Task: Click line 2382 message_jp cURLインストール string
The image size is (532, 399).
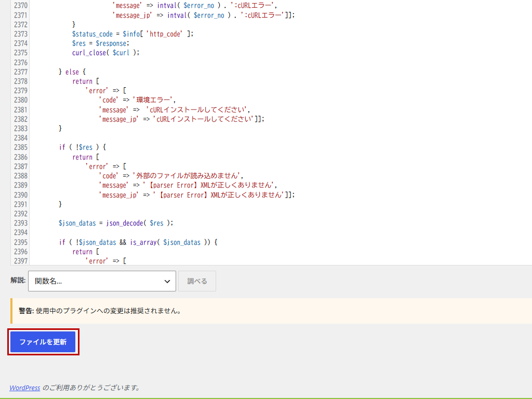Action: 181,119
